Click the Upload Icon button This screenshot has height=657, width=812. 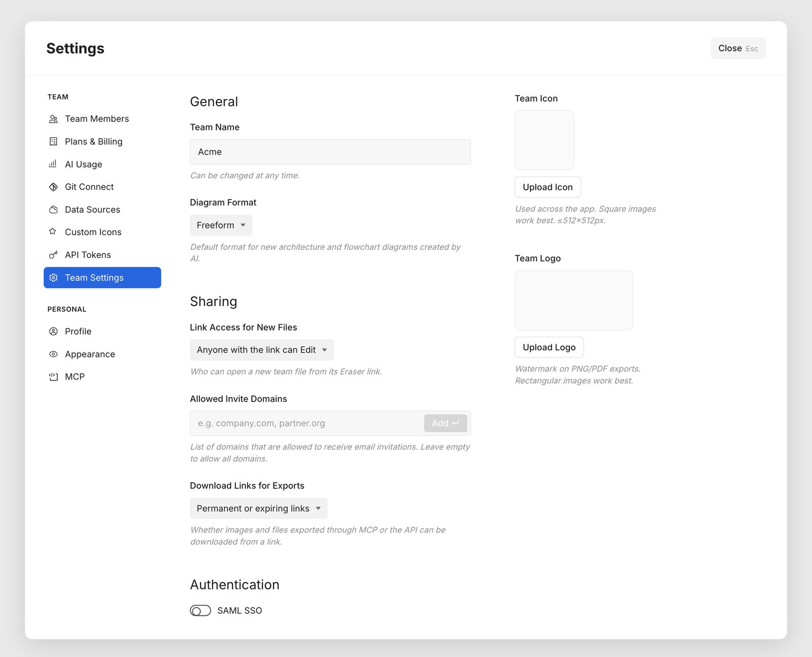[548, 187]
